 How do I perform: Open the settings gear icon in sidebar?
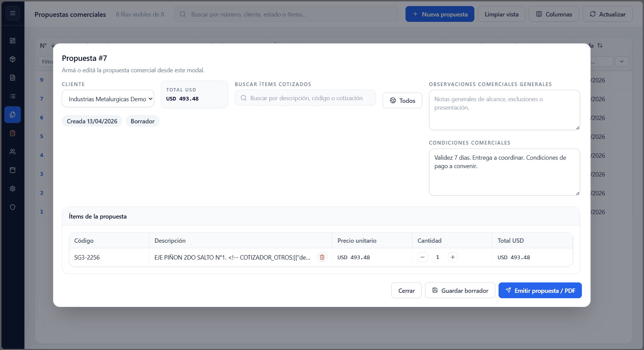[13, 189]
